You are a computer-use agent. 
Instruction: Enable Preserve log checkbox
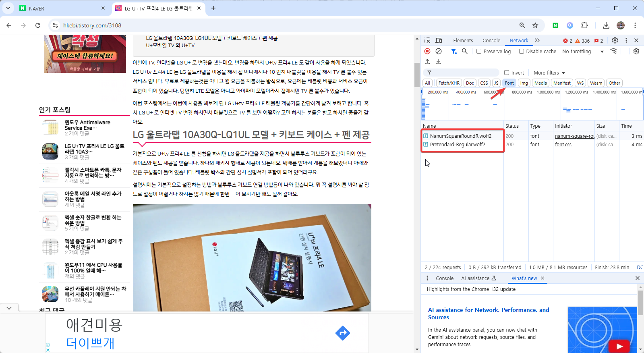[479, 51]
